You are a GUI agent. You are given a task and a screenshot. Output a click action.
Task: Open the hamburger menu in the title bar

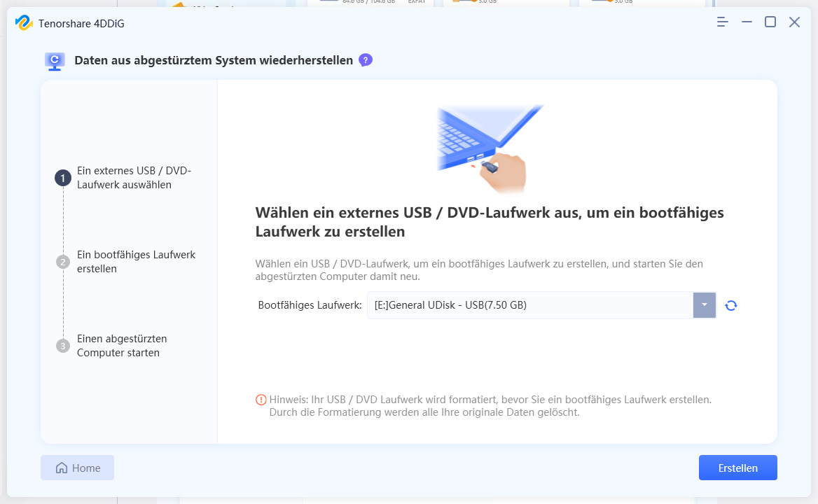click(x=722, y=22)
